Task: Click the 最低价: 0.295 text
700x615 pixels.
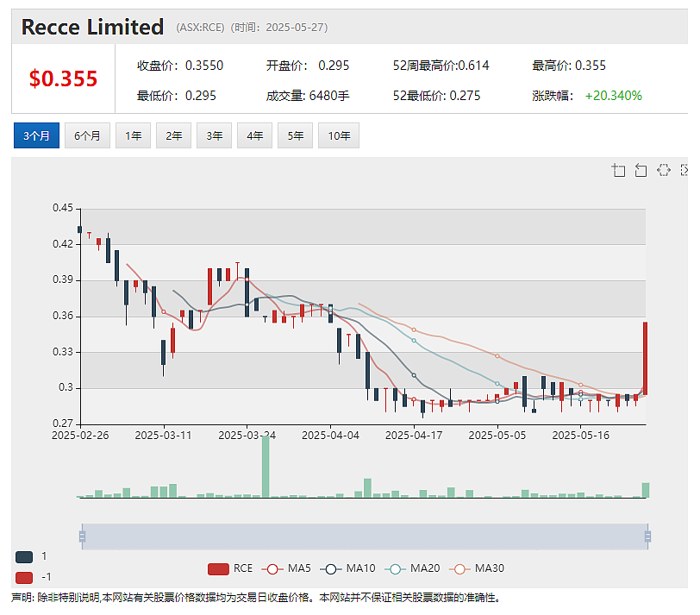Action: (177, 96)
